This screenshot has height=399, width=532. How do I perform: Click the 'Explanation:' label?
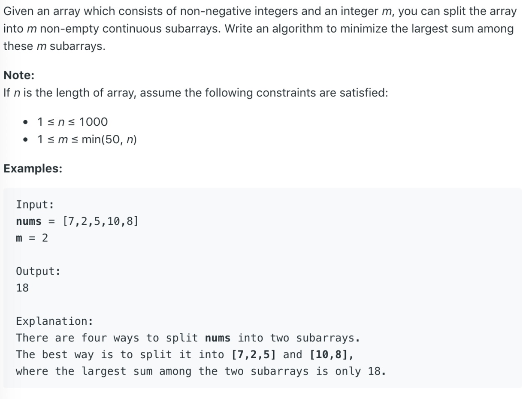point(54,321)
